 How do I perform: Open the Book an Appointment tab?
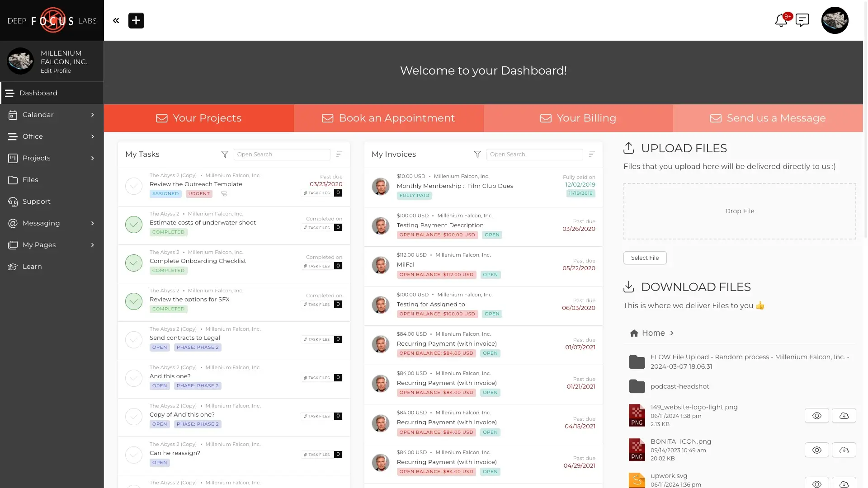pos(388,118)
